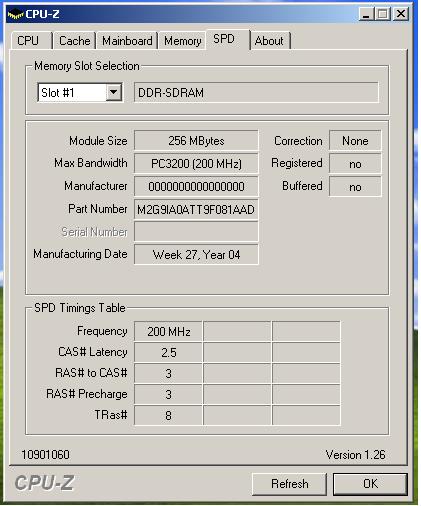The height and width of the screenshot is (506, 421).
Task: Maximize the CPU-Z window
Action: point(383,14)
